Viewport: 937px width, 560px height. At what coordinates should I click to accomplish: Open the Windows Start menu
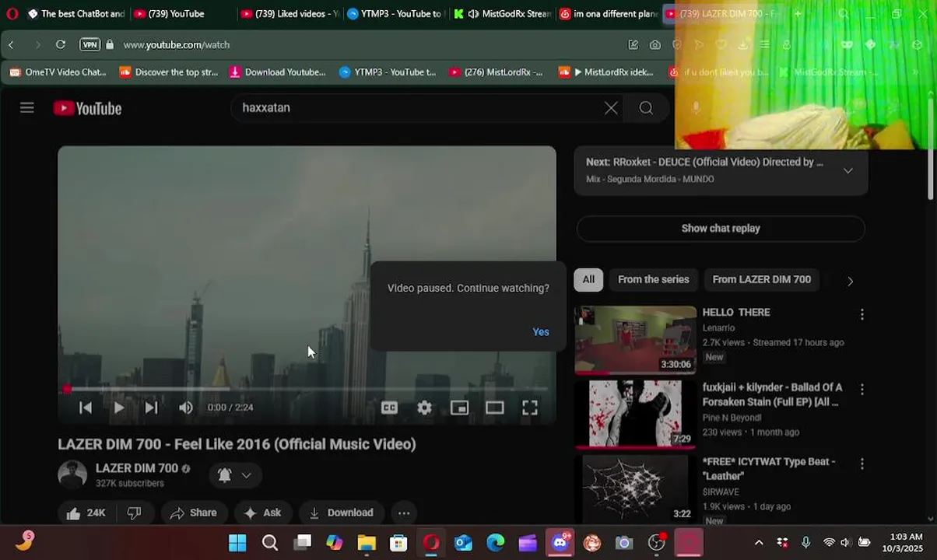(x=237, y=543)
